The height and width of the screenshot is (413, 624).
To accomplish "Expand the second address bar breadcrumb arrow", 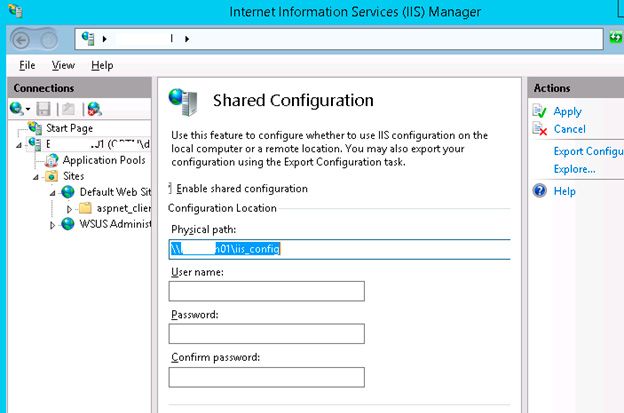I will click(187, 39).
